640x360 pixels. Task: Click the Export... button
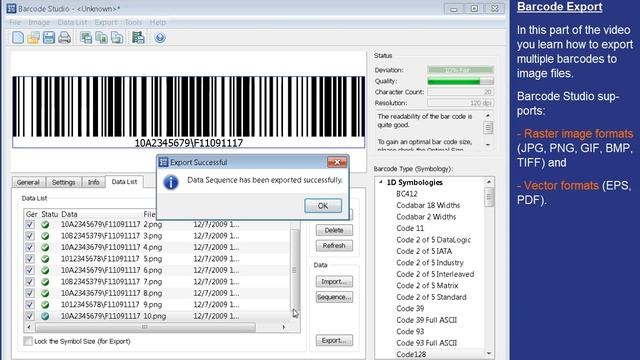point(334,340)
